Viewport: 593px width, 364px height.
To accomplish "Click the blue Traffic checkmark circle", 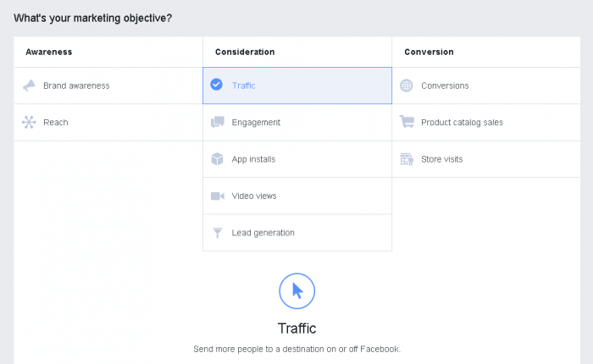I will [x=216, y=85].
